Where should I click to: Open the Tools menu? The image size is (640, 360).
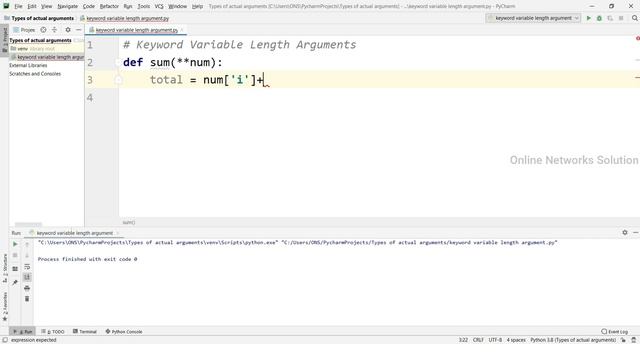tap(143, 7)
